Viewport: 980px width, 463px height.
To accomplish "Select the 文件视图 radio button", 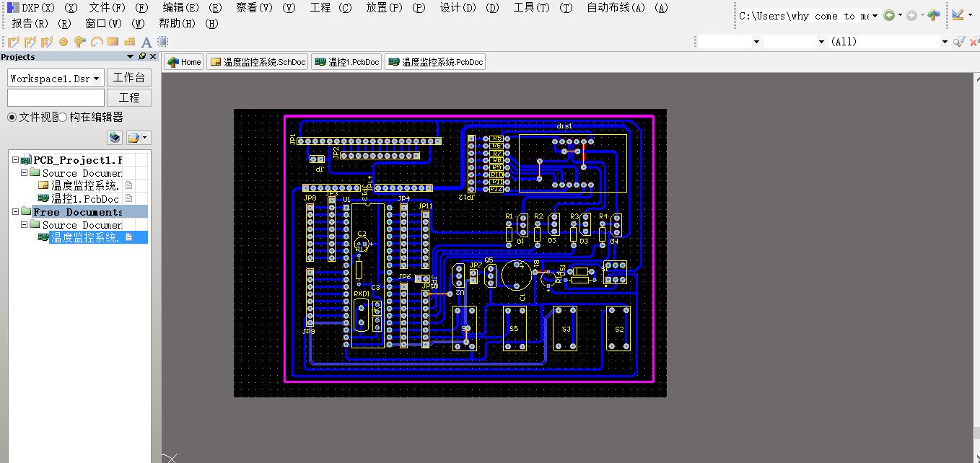I will [x=12, y=117].
